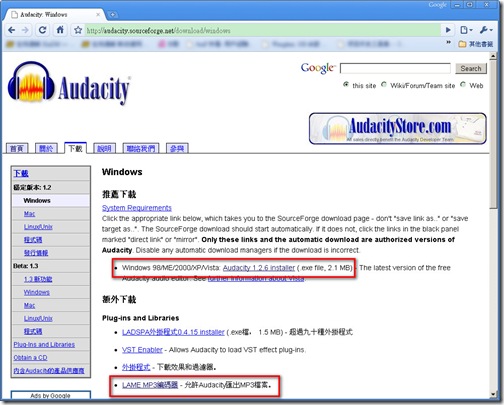
Task: Click the 'Plug-ins and Libraries' heading text
Action: coord(140,318)
